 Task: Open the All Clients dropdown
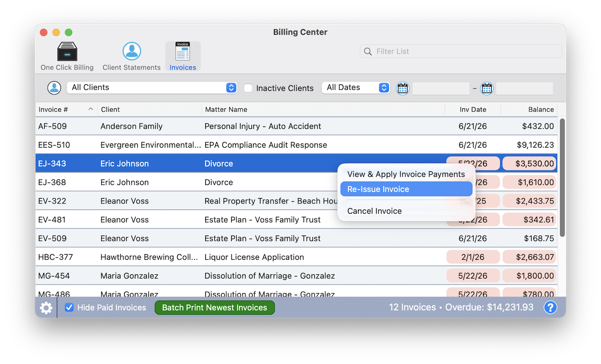(x=152, y=88)
